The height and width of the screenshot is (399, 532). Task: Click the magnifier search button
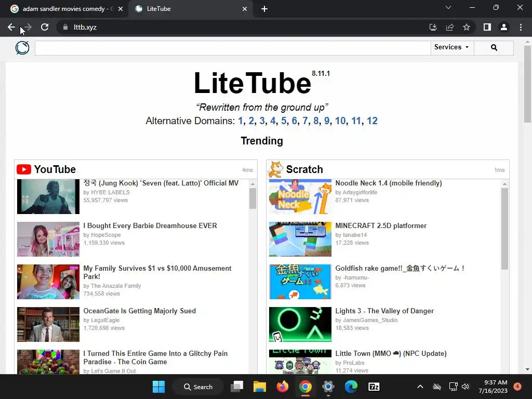[x=494, y=48]
